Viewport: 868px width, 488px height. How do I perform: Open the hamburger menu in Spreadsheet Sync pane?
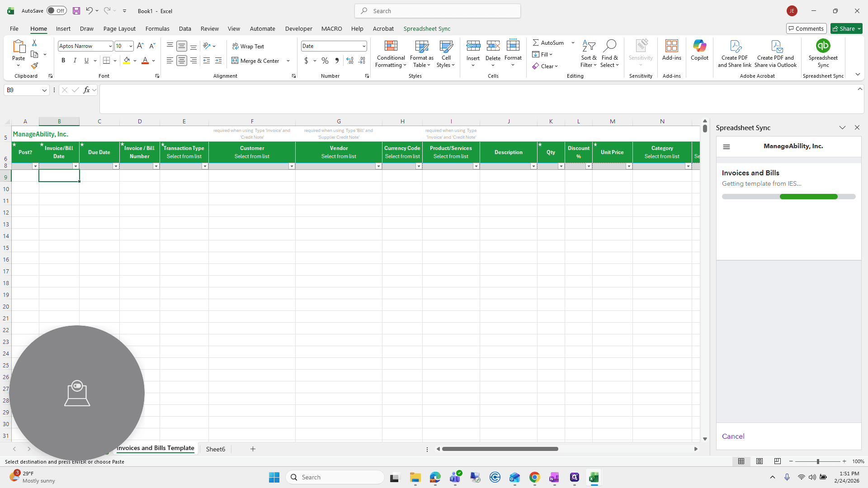pyautogui.click(x=726, y=147)
